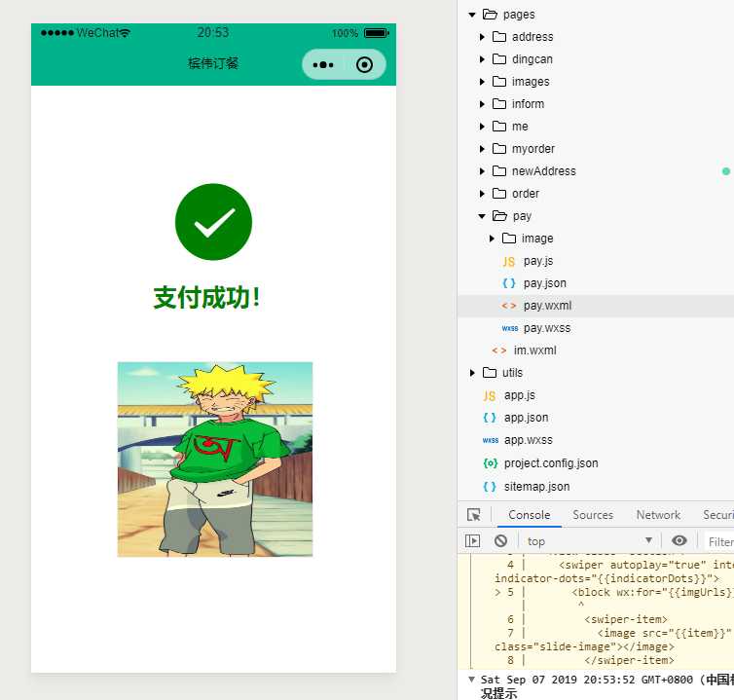734x700 pixels.
Task: Click the wxss icon beside pay.wxss
Action: click(x=510, y=328)
